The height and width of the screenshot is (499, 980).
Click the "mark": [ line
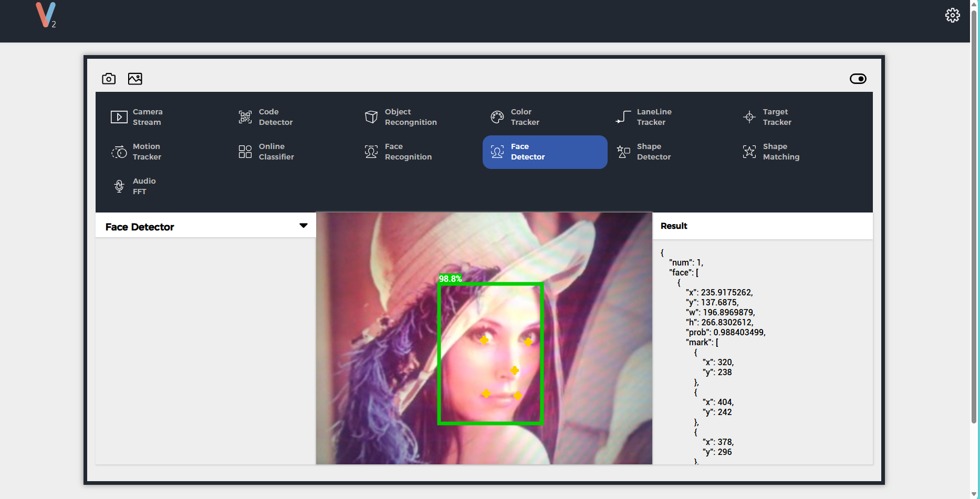click(x=702, y=342)
